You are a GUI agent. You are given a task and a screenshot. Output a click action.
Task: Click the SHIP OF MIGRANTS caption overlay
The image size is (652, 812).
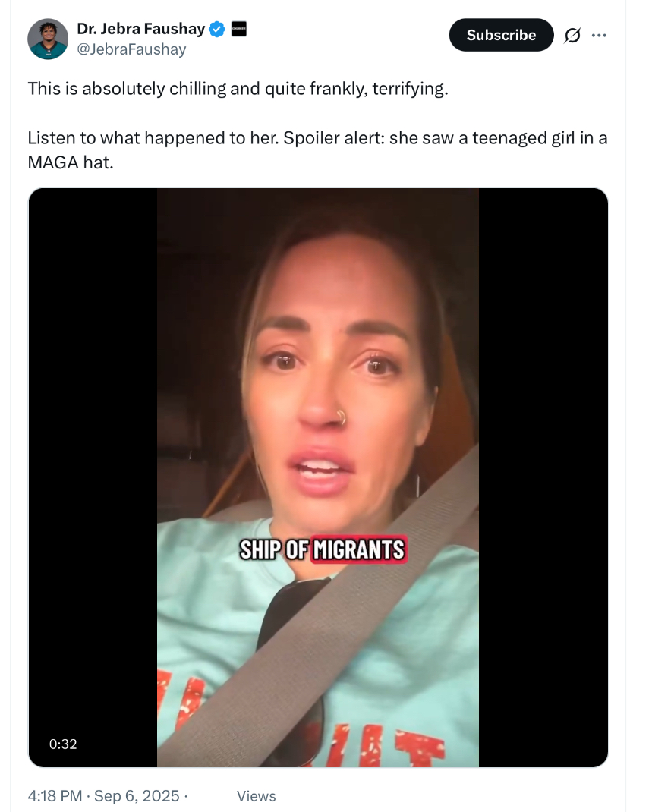tap(323, 549)
